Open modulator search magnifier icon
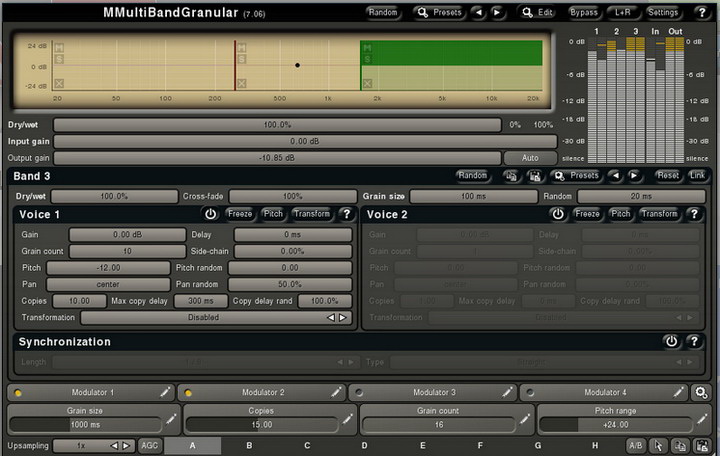This screenshot has height=456, width=720. click(701, 392)
